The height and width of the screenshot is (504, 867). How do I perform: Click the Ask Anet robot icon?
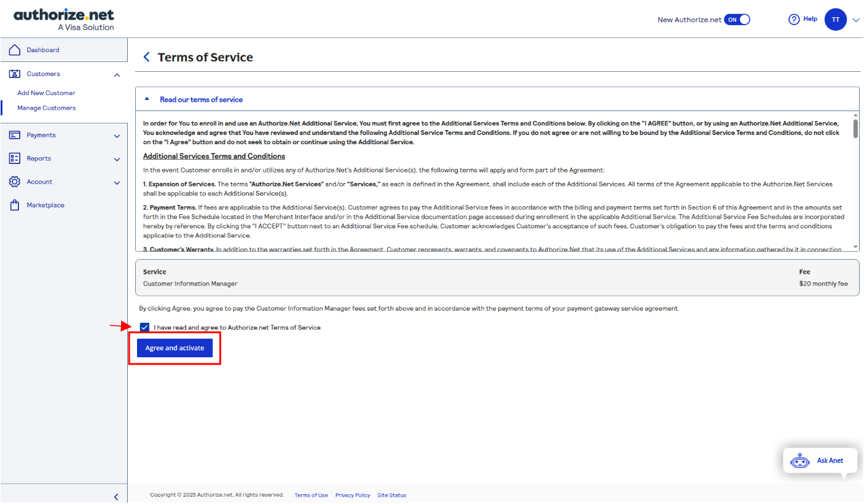point(800,461)
